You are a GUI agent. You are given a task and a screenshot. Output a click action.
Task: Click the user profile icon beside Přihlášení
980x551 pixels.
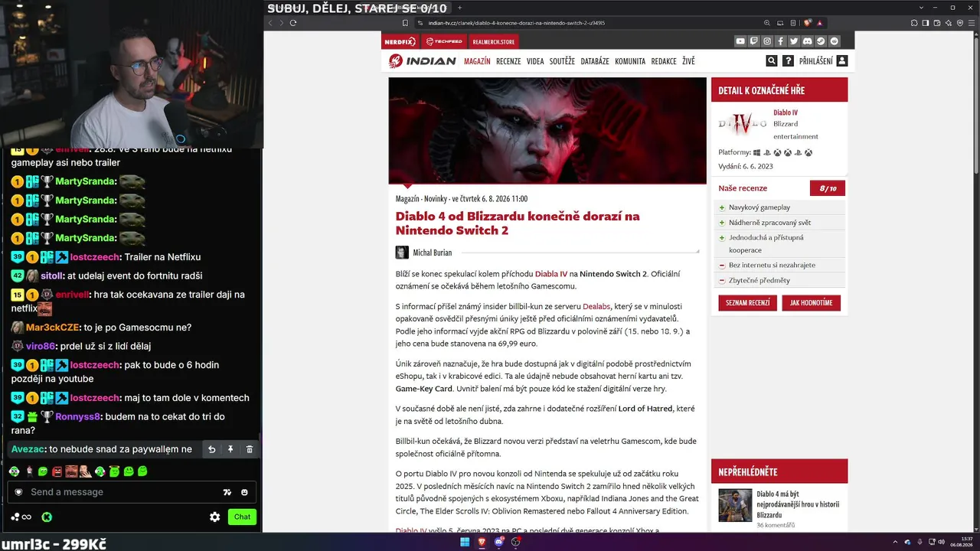click(842, 61)
